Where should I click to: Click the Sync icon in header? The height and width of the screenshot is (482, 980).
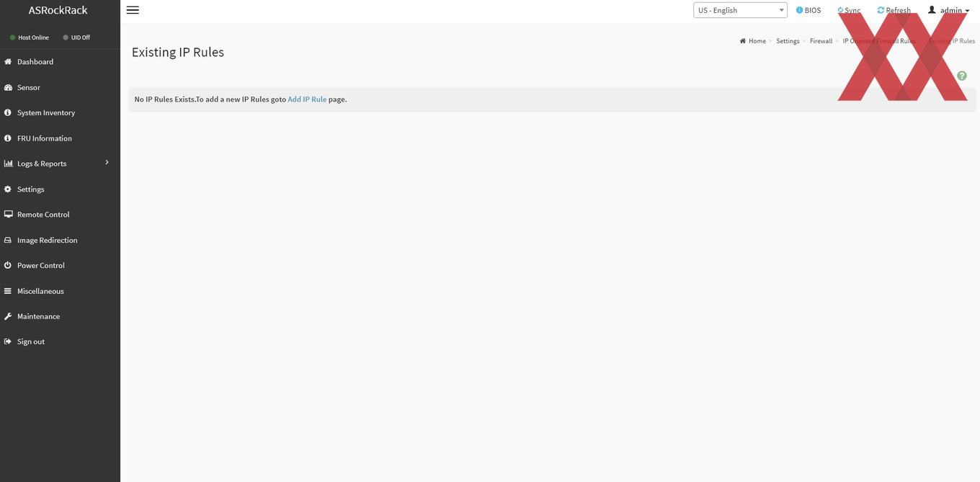click(840, 10)
